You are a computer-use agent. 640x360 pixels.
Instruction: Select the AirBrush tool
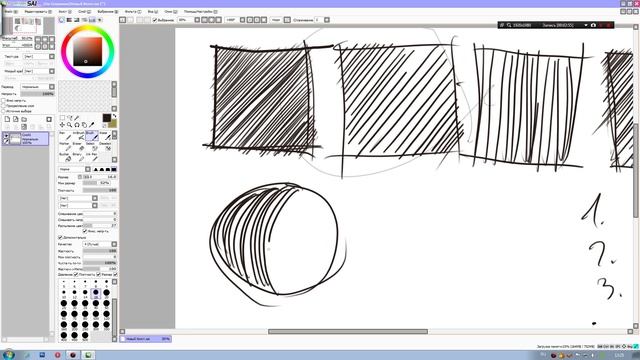pos(79,136)
